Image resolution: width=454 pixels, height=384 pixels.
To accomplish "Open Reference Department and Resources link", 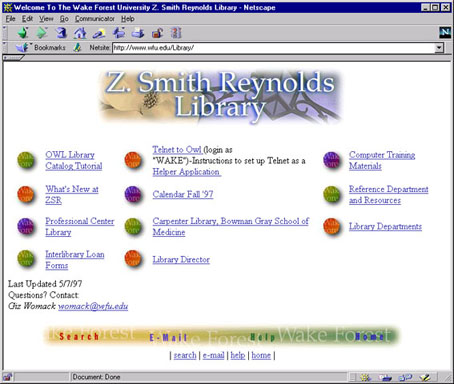I will click(388, 195).
